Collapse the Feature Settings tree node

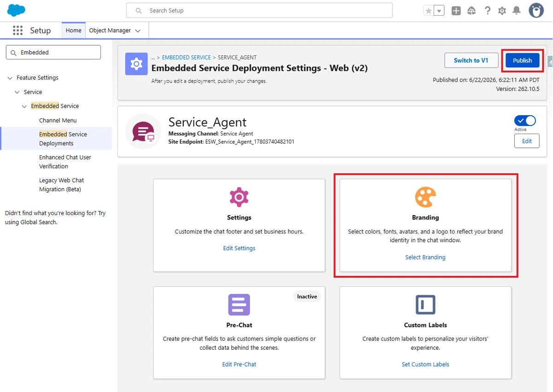coord(10,78)
